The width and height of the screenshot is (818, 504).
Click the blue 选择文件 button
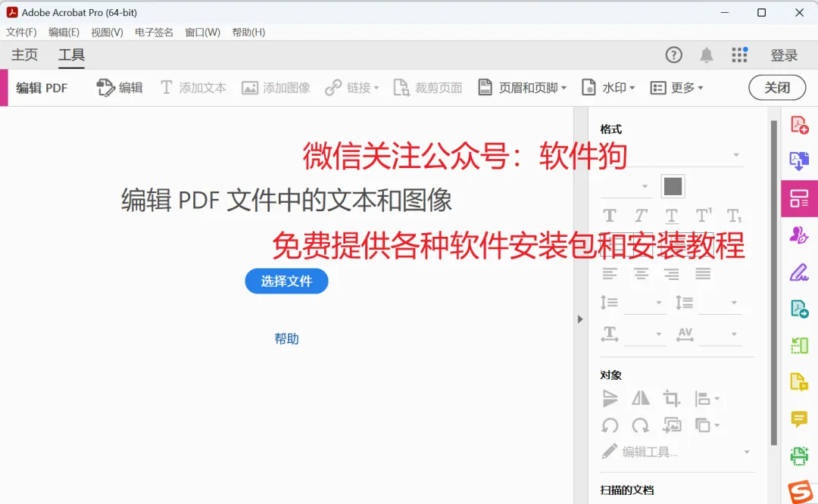pos(286,281)
